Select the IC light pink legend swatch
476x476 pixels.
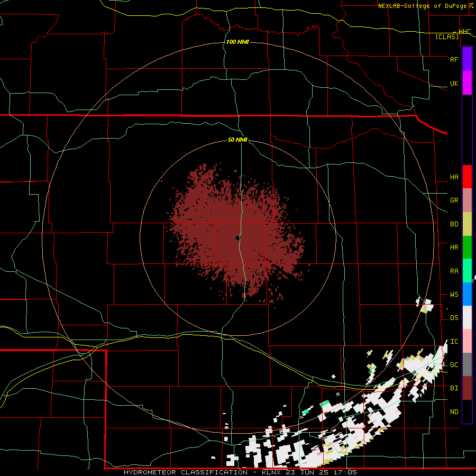tap(467, 341)
